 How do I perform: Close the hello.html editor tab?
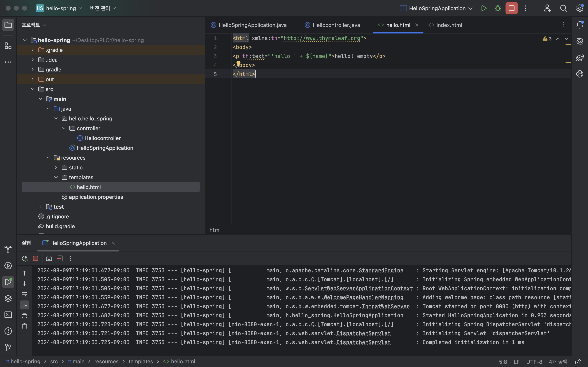pyautogui.click(x=417, y=25)
